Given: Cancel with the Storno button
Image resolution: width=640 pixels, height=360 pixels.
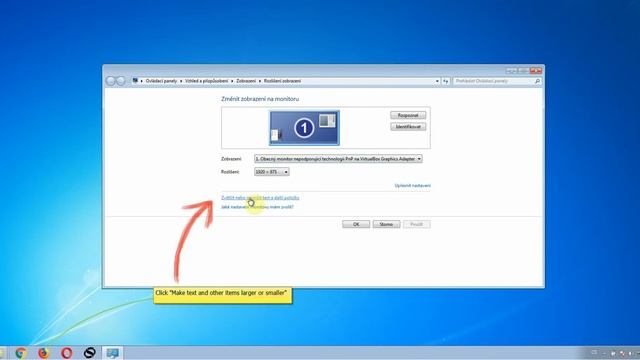Looking at the screenshot, I should tap(386, 224).
